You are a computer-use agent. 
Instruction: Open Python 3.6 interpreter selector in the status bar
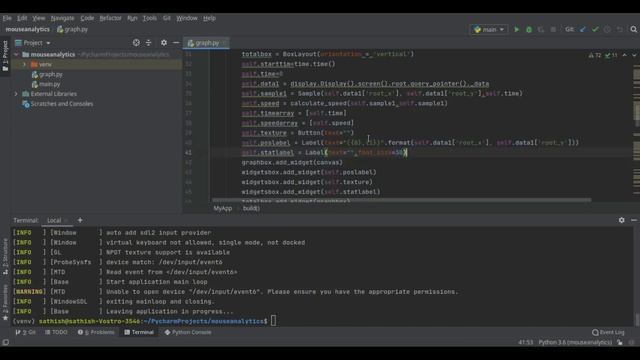click(x=575, y=342)
